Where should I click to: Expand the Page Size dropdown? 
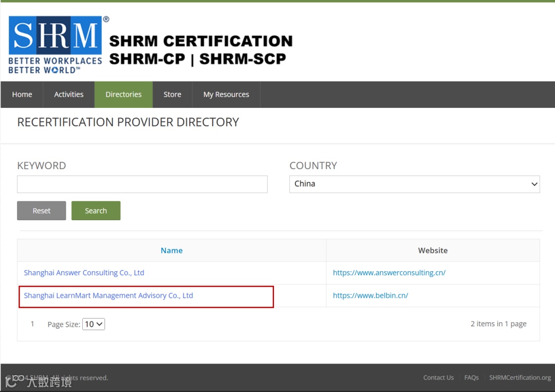pos(94,324)
